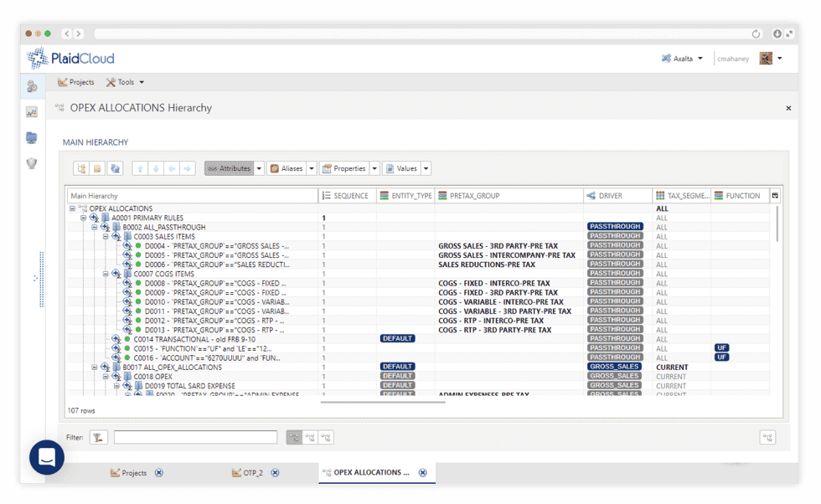Click the shield icon in left sidebar
821x504 pixels.
click(32, 163)
